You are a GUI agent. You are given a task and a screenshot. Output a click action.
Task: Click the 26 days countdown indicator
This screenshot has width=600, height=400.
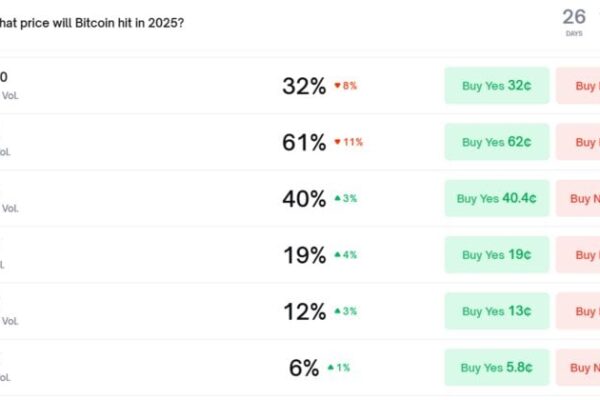574,20
